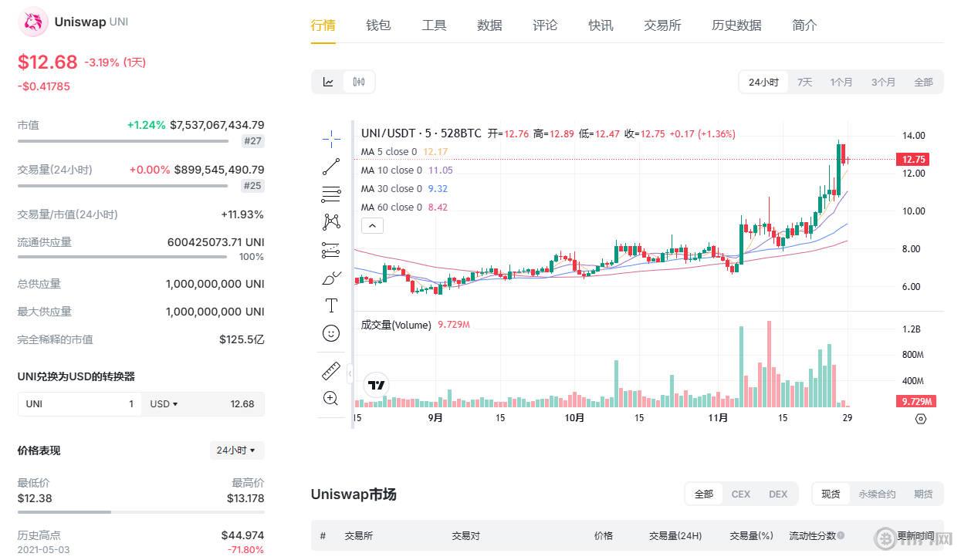Open the 24小时 dropdown under 价格表现
The width and height of the screenshot is (961, 560).
pyautogui.click(x=237, y=450)
